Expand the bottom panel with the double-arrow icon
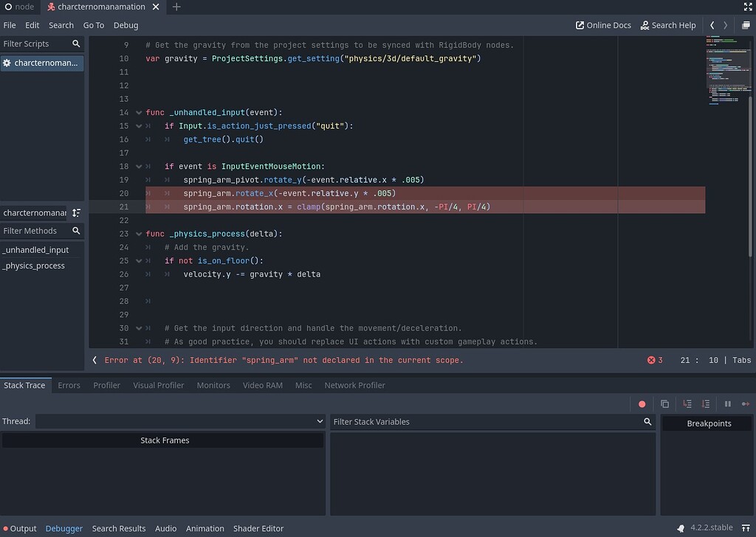Viewport: 756px width, 537px height. (748, 528)
